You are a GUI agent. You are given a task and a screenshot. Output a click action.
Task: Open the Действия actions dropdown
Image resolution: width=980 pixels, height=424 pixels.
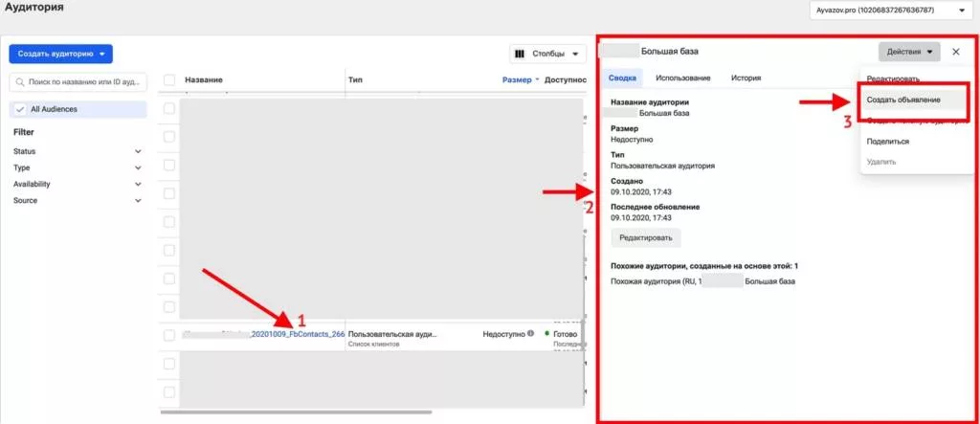coord(909,52)
